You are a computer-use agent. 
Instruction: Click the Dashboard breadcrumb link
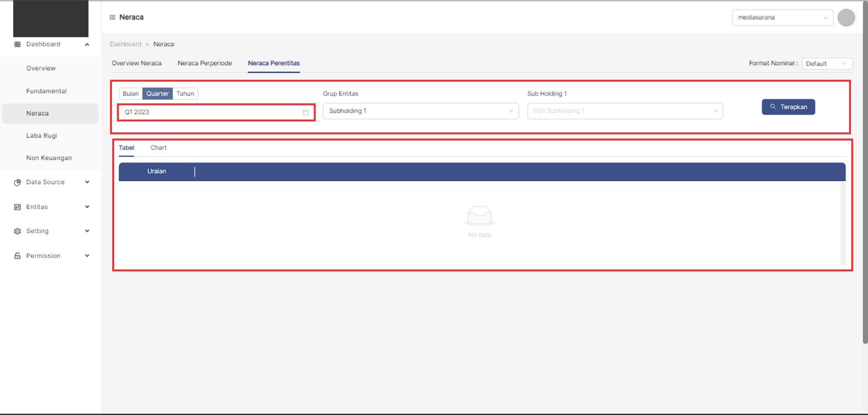pyautogui.click(x=125, y=44)
